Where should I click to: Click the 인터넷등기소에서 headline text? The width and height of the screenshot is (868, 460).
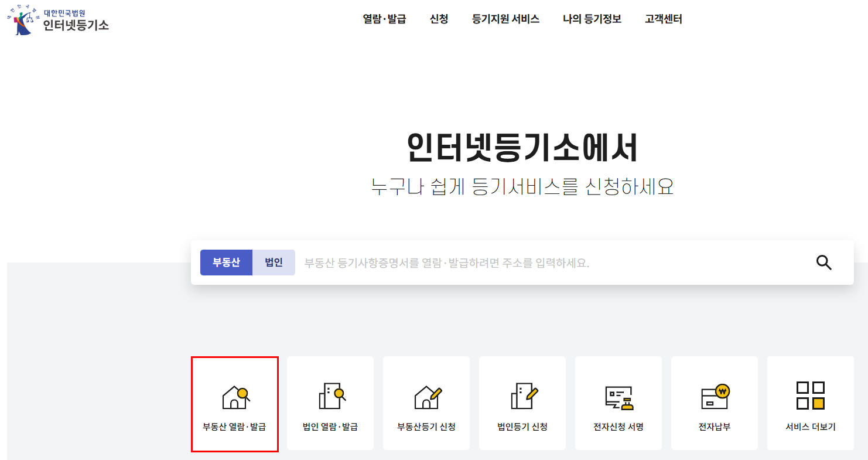(522, 149)
